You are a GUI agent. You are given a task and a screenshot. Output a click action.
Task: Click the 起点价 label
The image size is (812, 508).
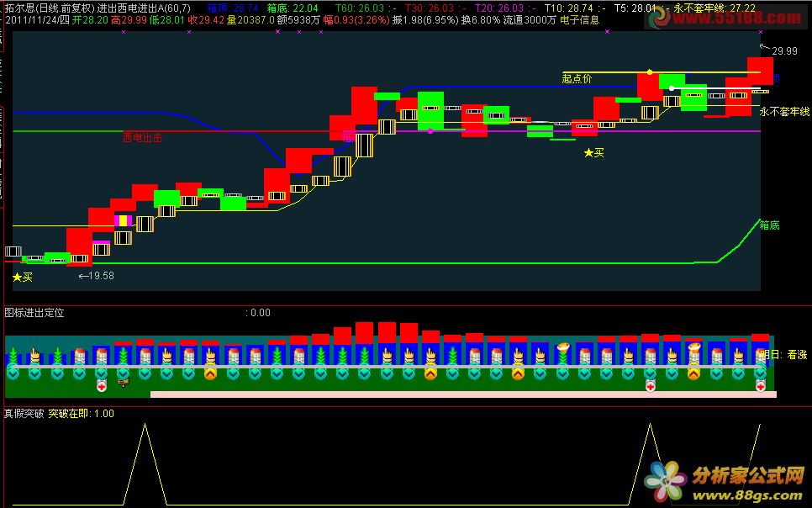click(x=577, y=79)
